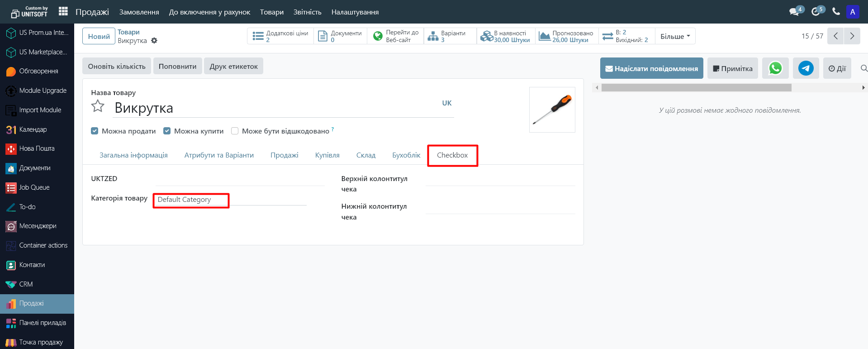The width and height of the screenshot is (868, 349).
Task: Toggle the Можна купити checkbox
Action: pyautogui.click(x=167, y=131)
